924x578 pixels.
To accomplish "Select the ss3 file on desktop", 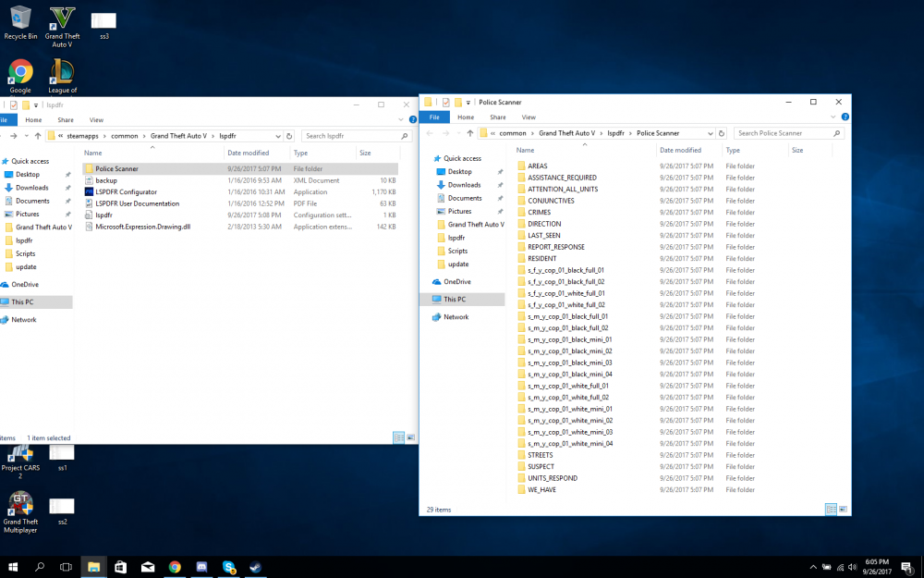I will click(x=103, y=25).
